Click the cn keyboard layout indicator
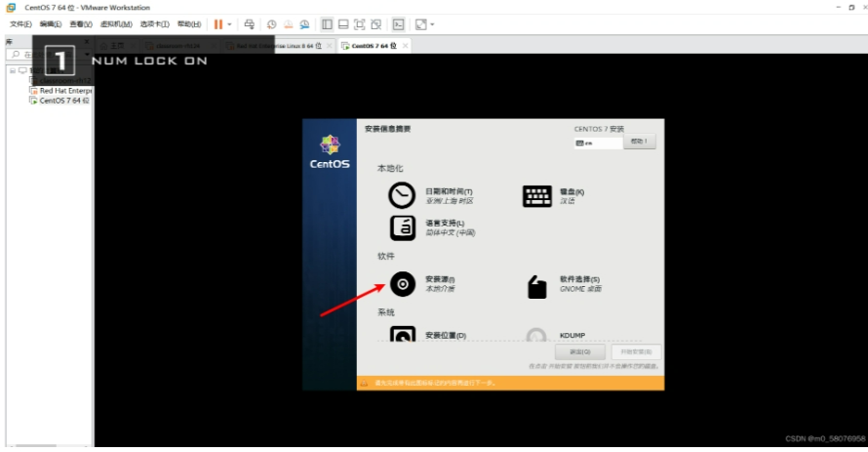Viewport: 868px width, 452px height. tap(598, 143)
